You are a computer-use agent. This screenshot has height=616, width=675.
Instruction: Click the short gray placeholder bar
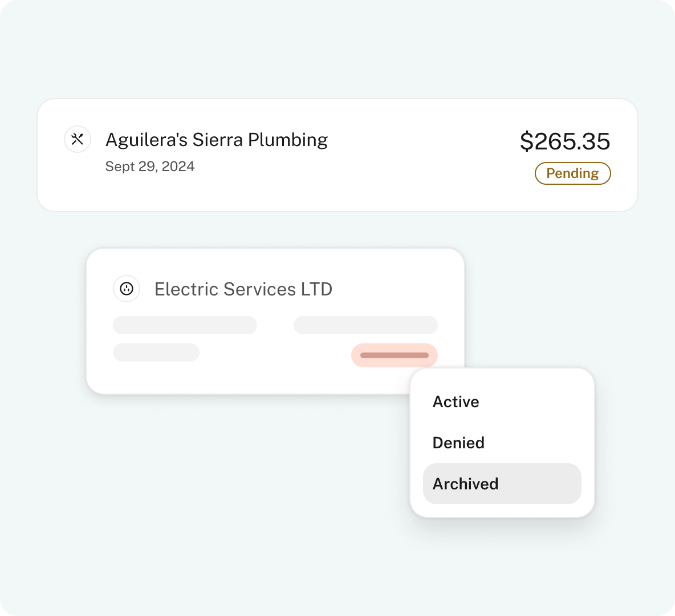156,352
